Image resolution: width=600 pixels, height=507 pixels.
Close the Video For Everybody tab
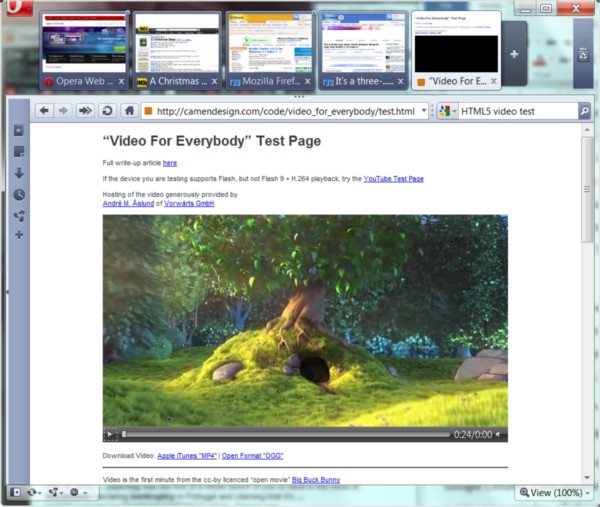(494, 81)
